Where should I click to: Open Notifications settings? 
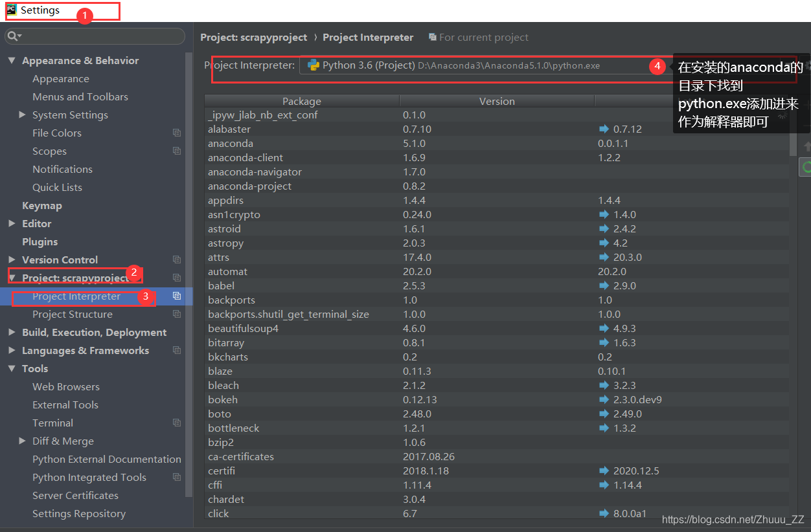pyautogui.click(x=62, y=169)
